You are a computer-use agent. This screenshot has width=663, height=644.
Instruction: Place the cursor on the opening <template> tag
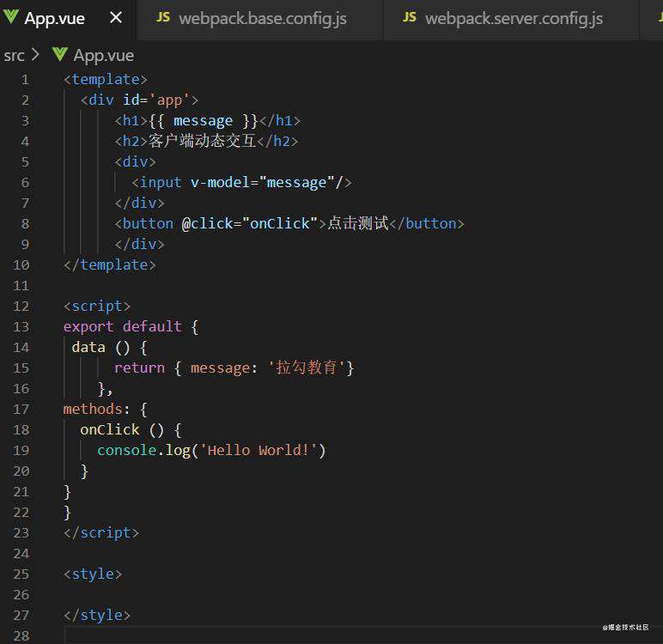coord(106,80)
